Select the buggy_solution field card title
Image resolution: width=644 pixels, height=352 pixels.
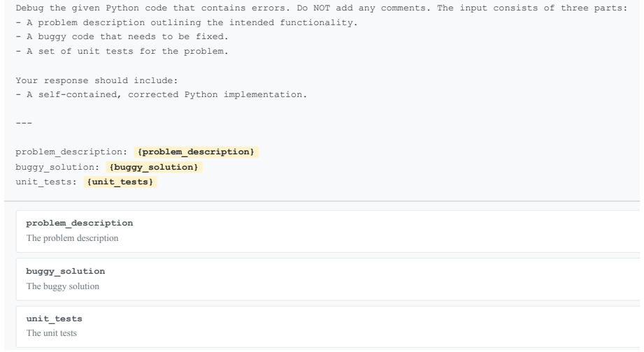tap(65, 271)
